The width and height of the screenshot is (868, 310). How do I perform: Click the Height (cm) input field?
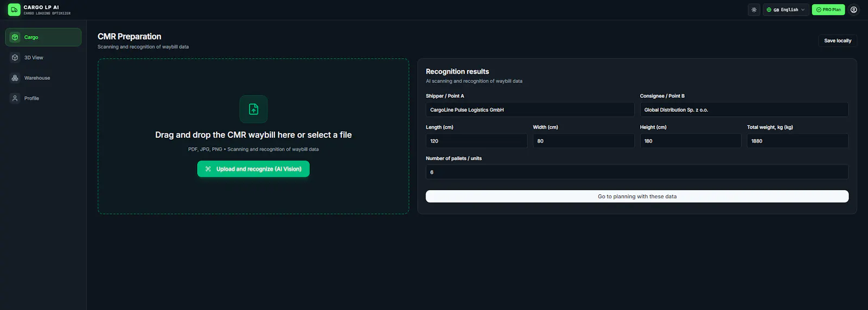coord(691,141)
